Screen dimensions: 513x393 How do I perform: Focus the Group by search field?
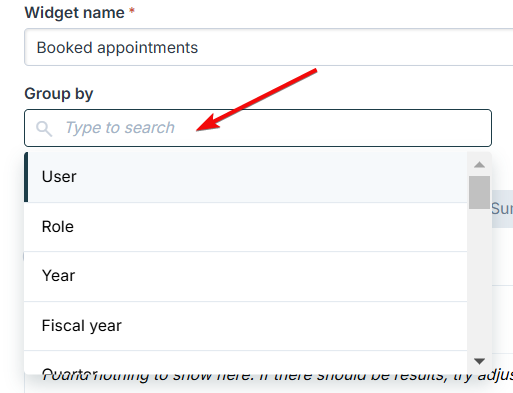tap(258, 128)
